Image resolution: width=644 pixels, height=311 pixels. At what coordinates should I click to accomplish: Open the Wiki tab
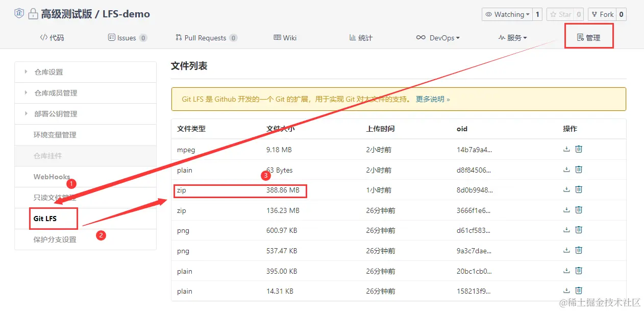pos(285,38)
